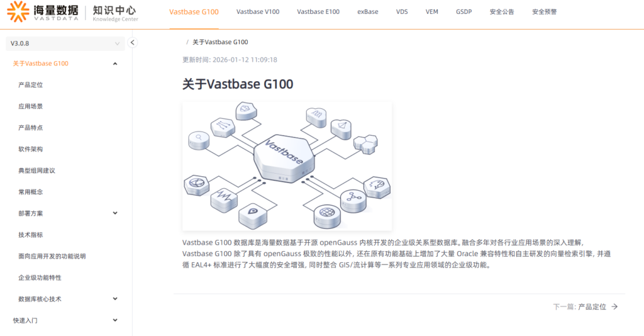The image size is (644, 336).
Task: Collapse sidebar with the left chevron button
Action: coord(132,42)
